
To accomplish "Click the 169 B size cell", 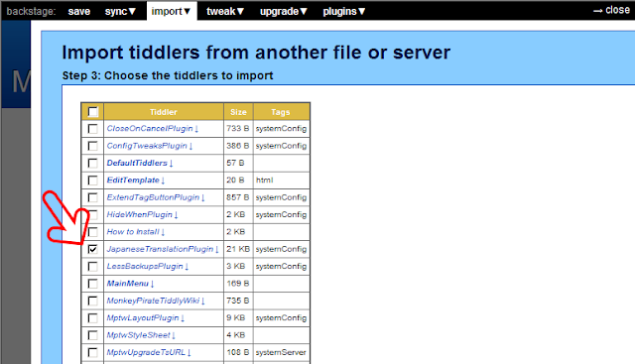I will tap(238, 284).
